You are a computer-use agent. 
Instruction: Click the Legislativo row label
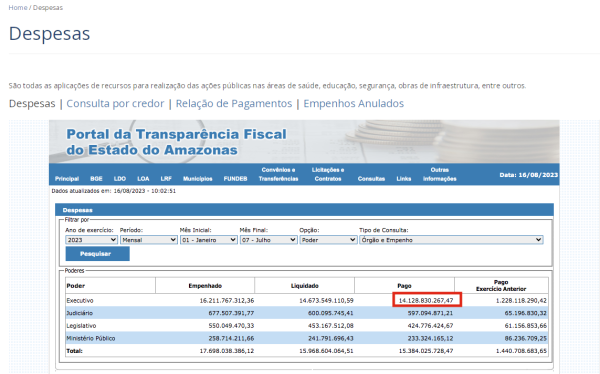pos(81,326)
